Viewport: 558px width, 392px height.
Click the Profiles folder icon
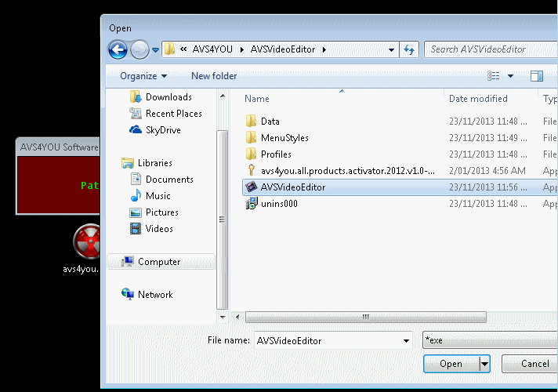coord(252,154)
